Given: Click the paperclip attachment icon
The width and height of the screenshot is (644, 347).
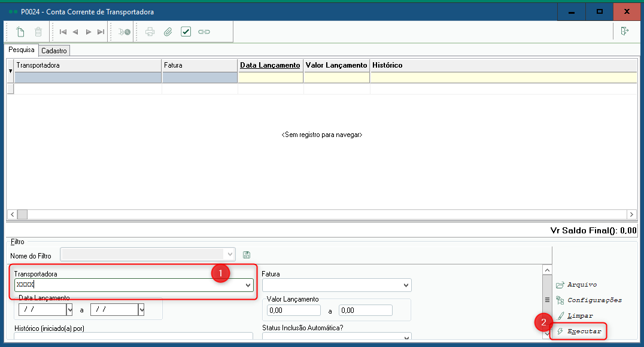Looking at the screenshot, I should 168,32.
